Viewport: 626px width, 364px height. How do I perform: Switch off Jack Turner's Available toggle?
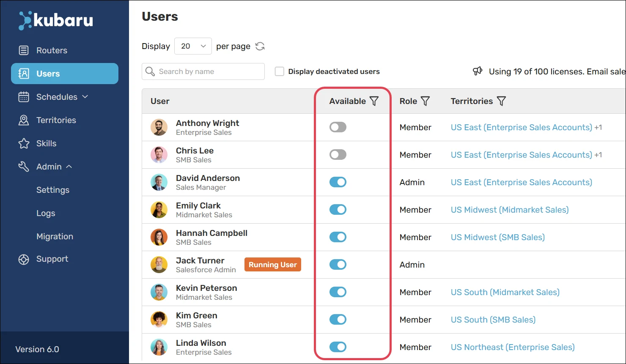[x=338, y=264]
